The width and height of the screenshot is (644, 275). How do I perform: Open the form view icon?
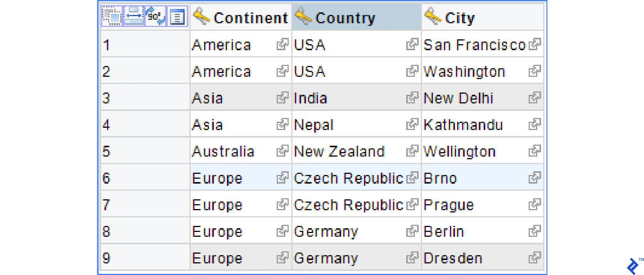point(177,16)
